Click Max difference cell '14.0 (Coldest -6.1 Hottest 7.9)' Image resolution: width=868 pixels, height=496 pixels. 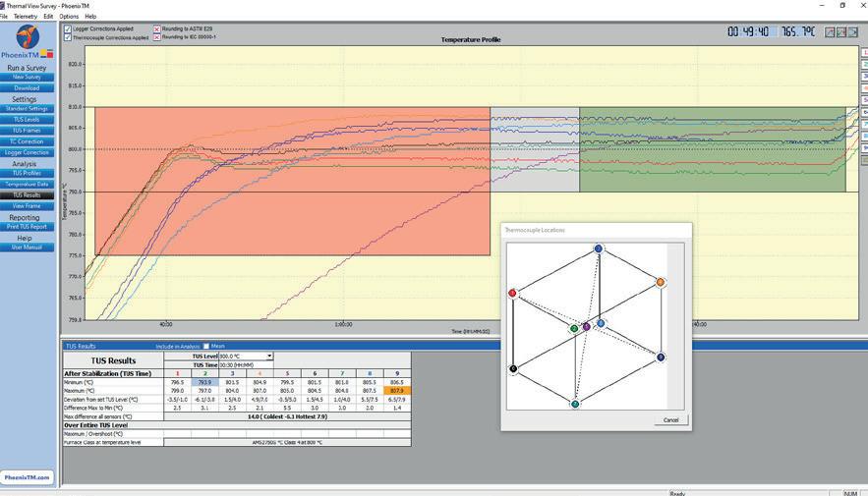(x=287, y=416)
